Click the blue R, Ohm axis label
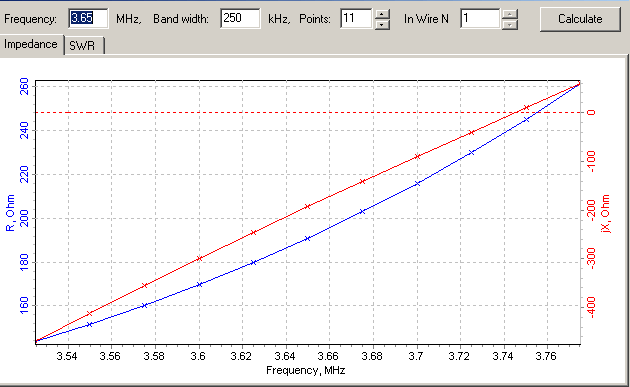 tap(10, 213)
